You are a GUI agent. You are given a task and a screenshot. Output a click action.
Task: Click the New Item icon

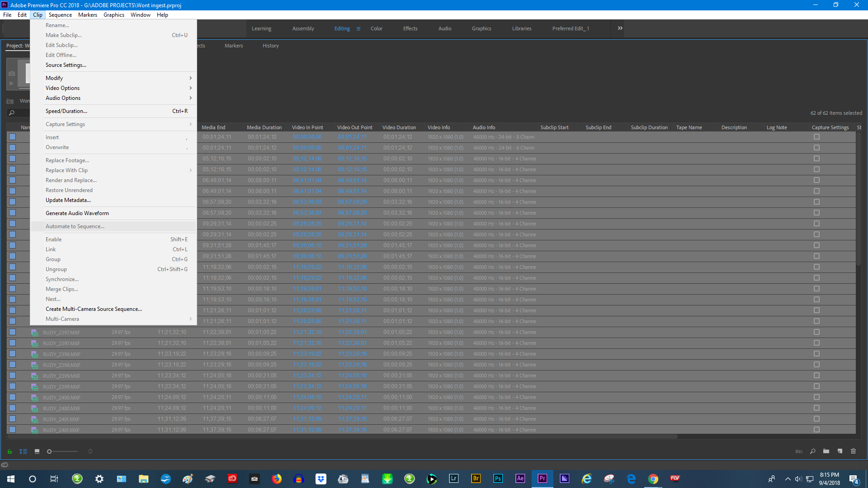pos(840,451)
